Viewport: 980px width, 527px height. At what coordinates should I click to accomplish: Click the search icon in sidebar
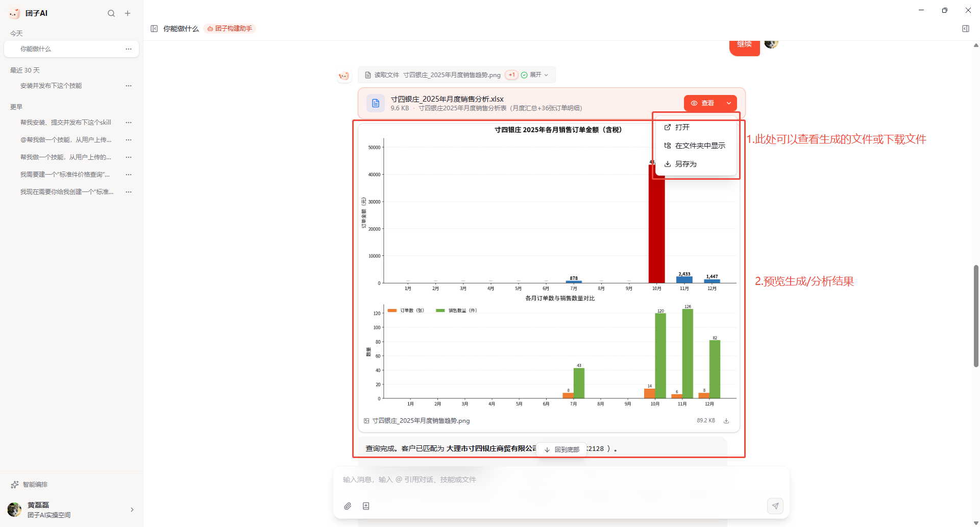click(x=111, y=13)
